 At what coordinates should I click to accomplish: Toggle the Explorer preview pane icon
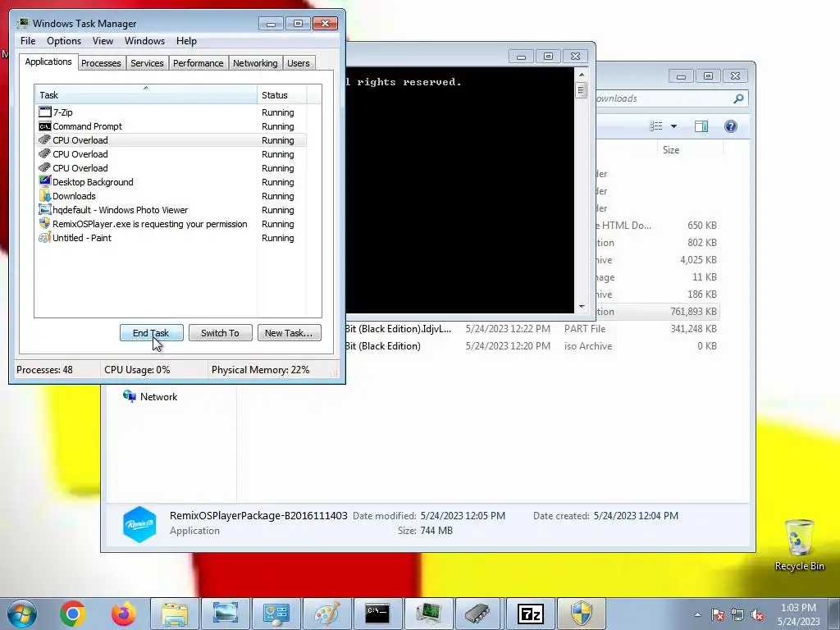tap(701, 126)
